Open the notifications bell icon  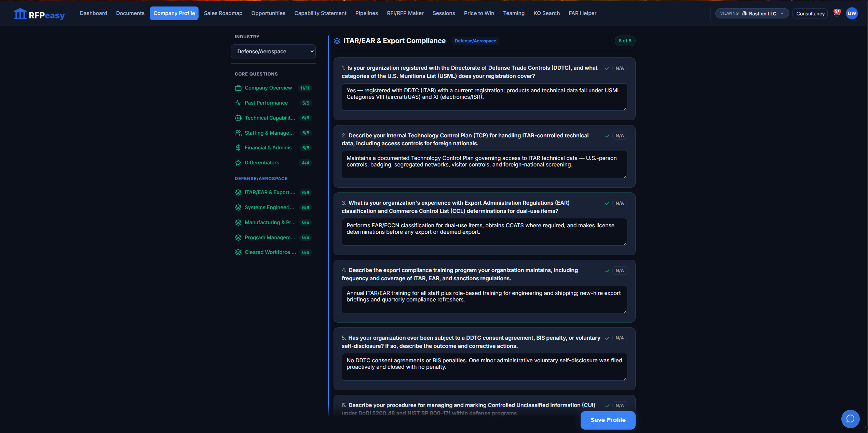(x=837, y=13)
